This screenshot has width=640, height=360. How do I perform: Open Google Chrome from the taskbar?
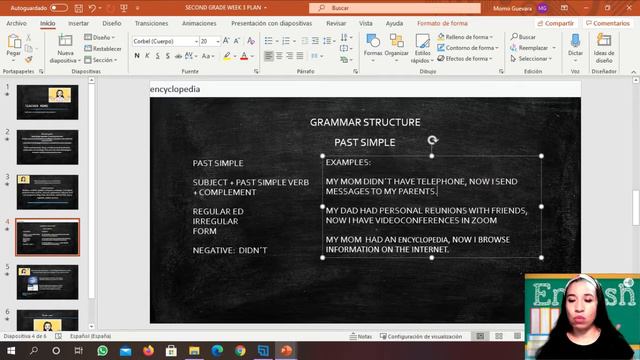tap(240, 351)
